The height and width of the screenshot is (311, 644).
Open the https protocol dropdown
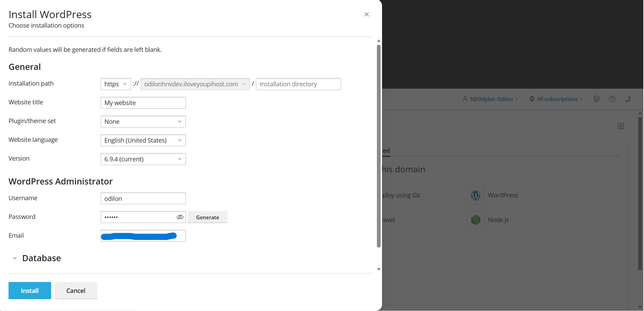tap(115, 84)
